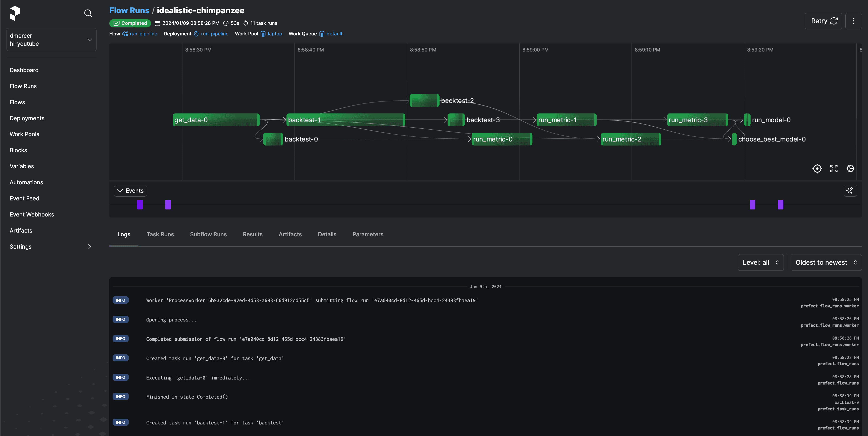The image size is (868, 436).
Task: Open the run-pipeline deployment link
Action: click(215, 34)
